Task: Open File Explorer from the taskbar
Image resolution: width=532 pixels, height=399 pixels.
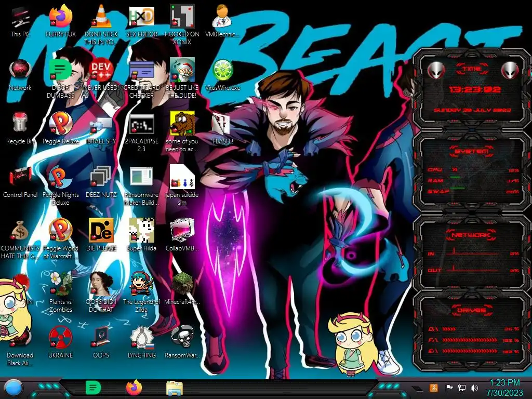Action: point(175,388)
